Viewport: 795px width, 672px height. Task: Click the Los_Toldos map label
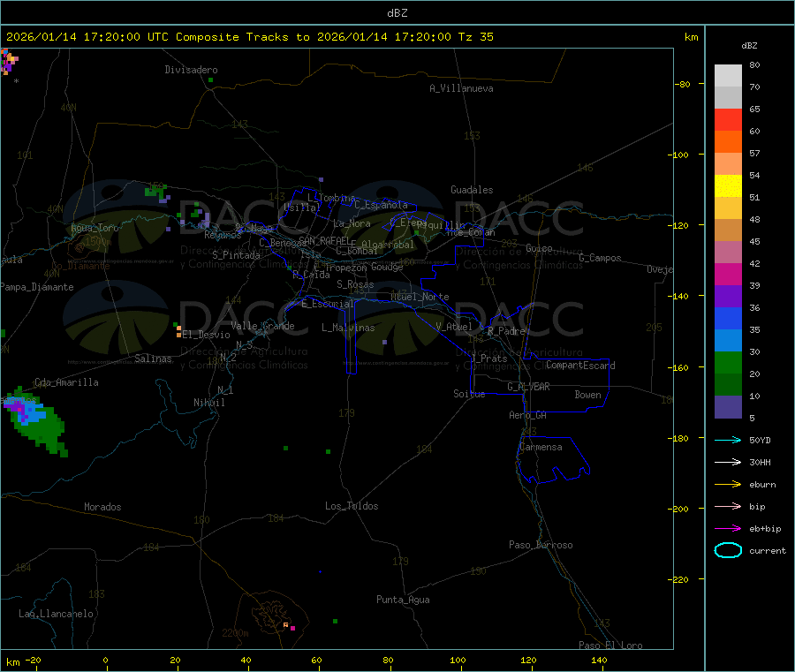[352, 506]
